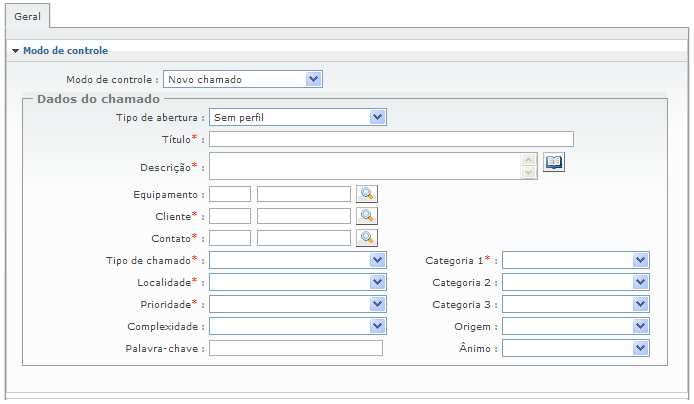Screen dimensions: 694x404
Task: Open the book icon beside Descrição
Action: click(x=554, y=162)
